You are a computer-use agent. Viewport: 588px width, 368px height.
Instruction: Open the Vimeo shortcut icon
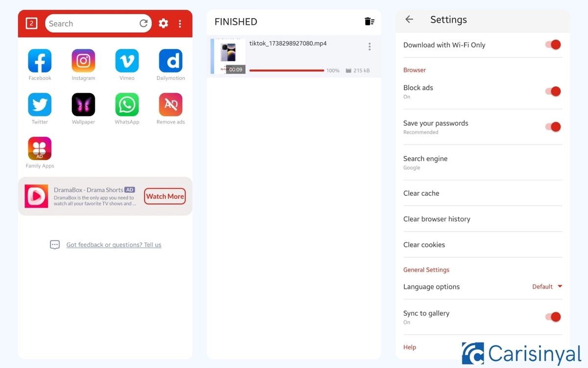[x=127, y=61]
